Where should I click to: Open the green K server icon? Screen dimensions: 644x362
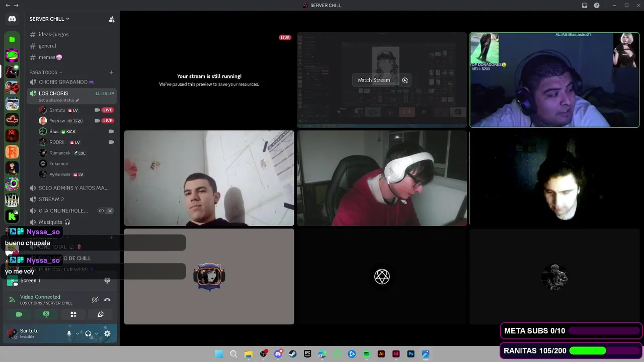[12, 216]
